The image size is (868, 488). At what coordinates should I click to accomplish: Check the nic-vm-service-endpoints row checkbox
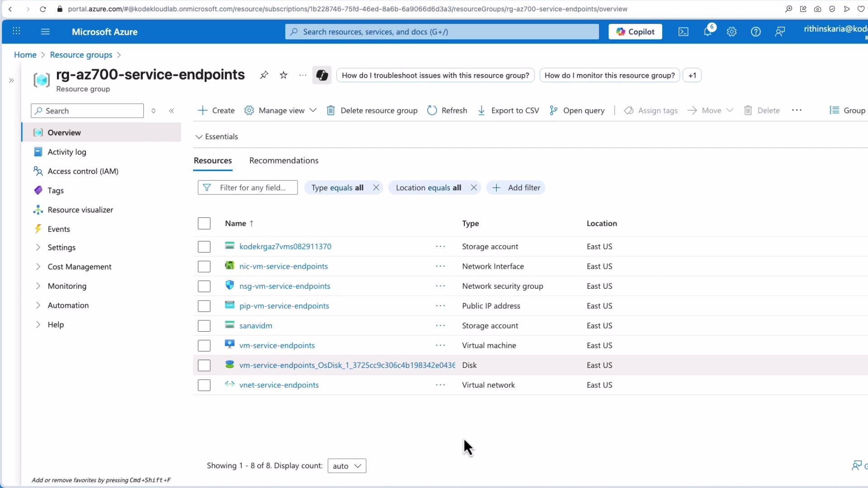click(204, 266)
